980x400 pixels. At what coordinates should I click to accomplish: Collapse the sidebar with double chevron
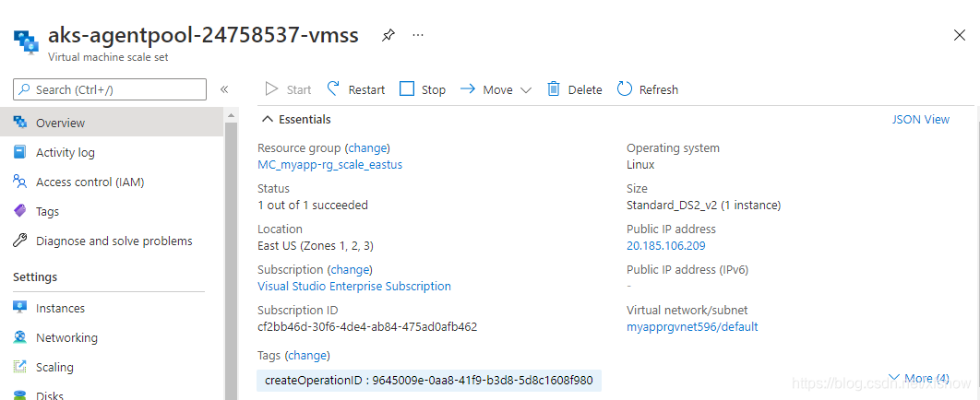[224, 89]
